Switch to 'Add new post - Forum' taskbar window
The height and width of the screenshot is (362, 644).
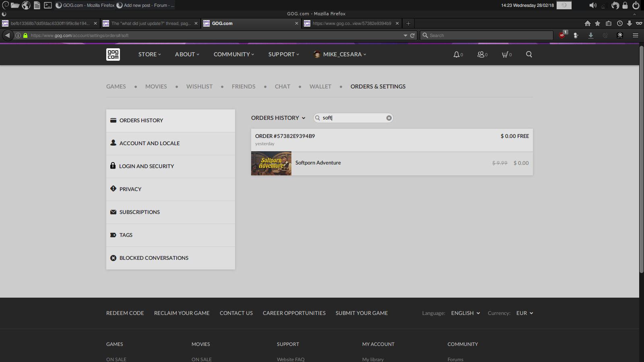click(146, 5)
